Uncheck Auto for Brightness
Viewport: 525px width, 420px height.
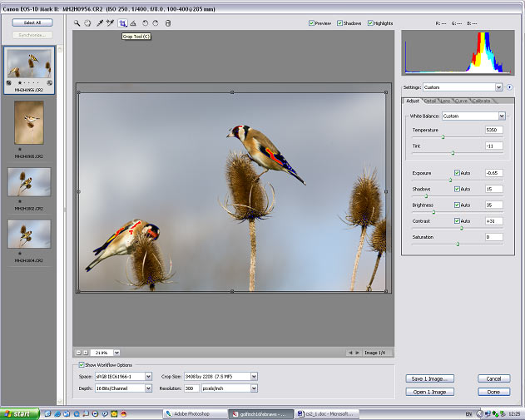[457, 205]
